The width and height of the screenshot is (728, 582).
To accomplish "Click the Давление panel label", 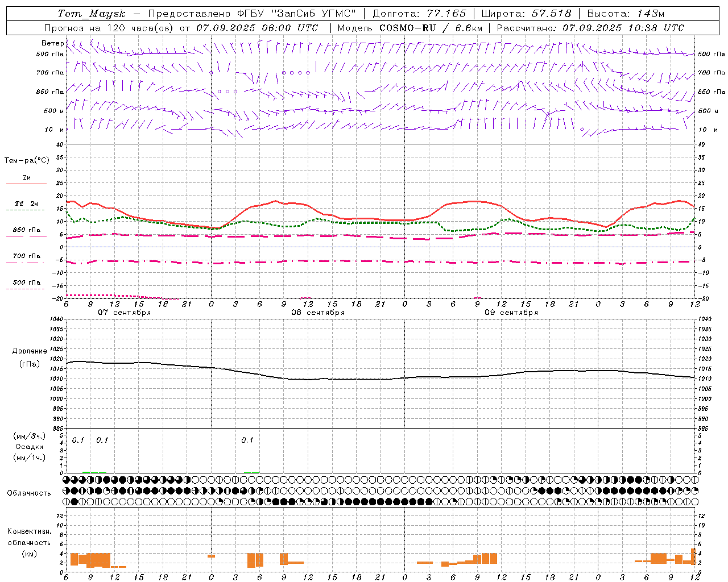I will pyautogui.click(x=30, y=351).
